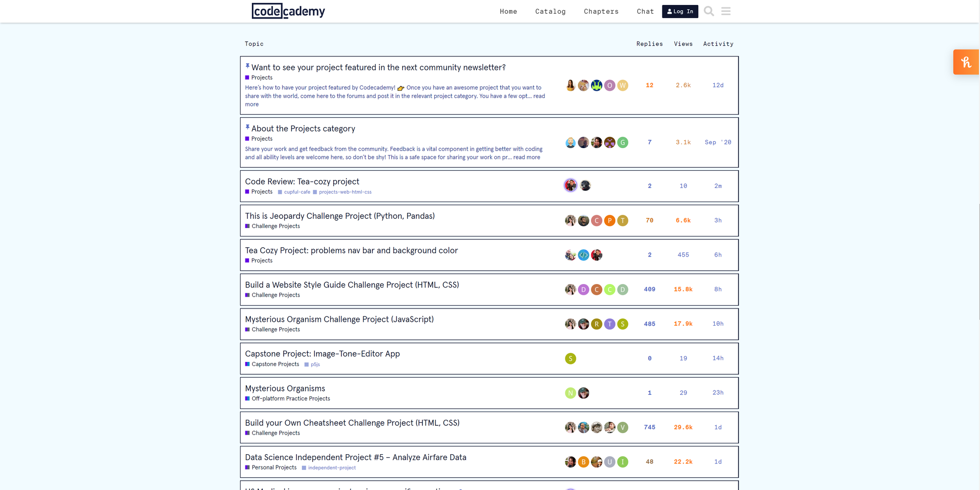Open 'About the Projects category' topic
The height and width of the screenshot is (490, 980).
click(303, 129)
